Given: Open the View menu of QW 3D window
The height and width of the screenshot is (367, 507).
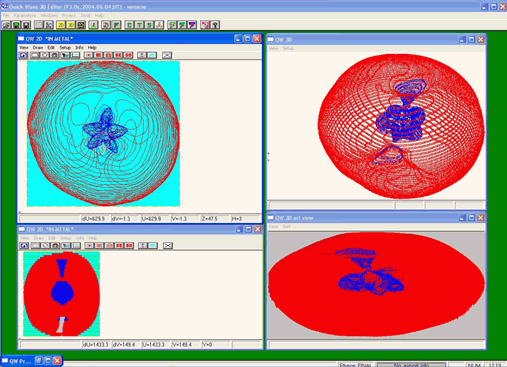Looking at the screenshot, I should point(273,49).
